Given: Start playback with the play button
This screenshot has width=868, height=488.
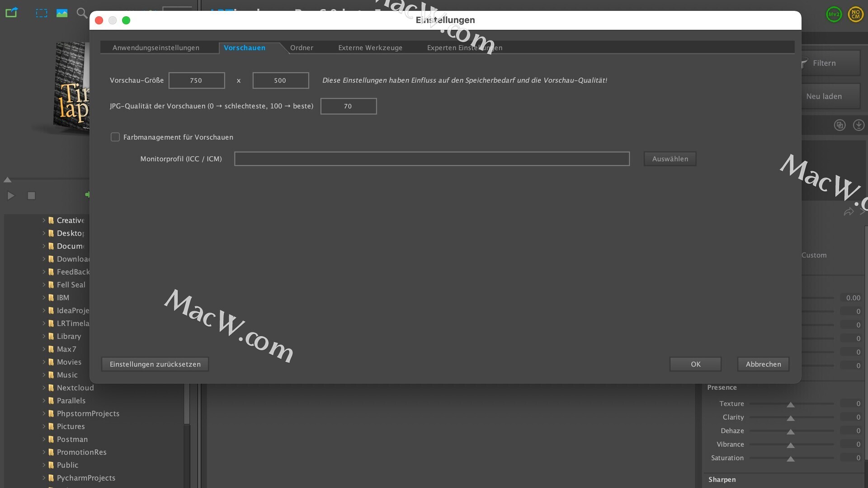Looking at the screenshot, I should pos(11,196).
